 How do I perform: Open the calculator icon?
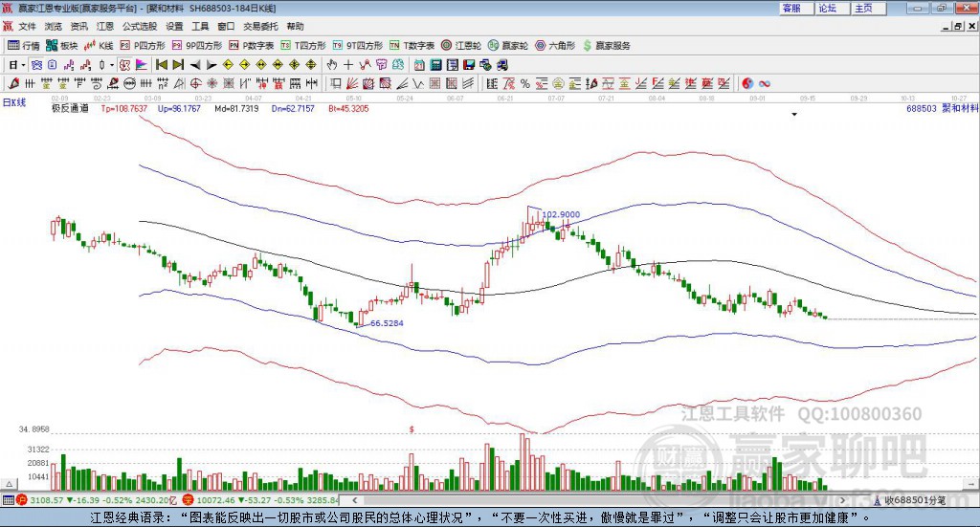435,65
